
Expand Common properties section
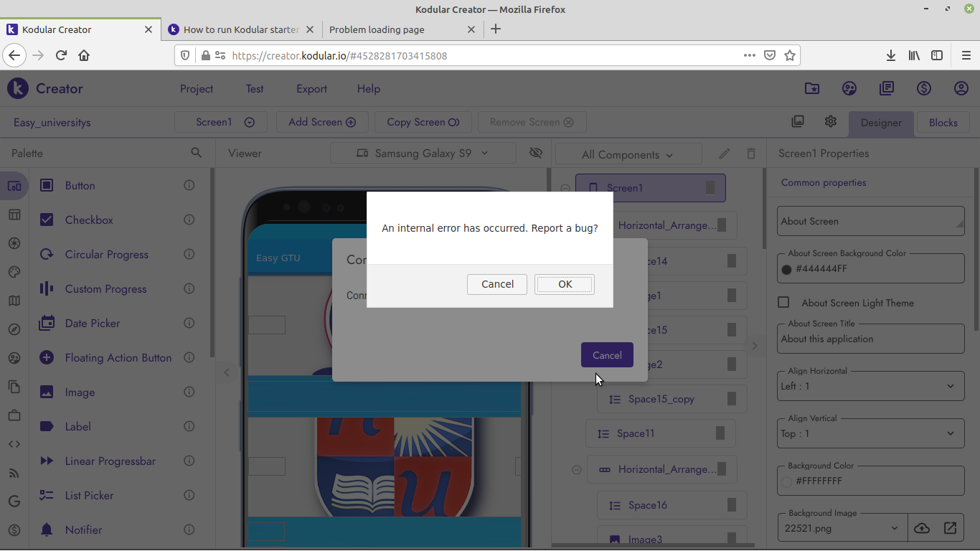coord(824,182)
